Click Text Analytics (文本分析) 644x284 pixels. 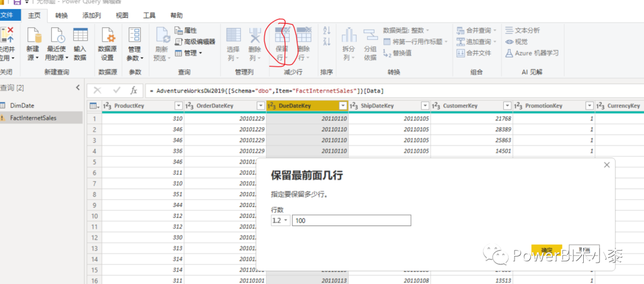coord(522,30)
